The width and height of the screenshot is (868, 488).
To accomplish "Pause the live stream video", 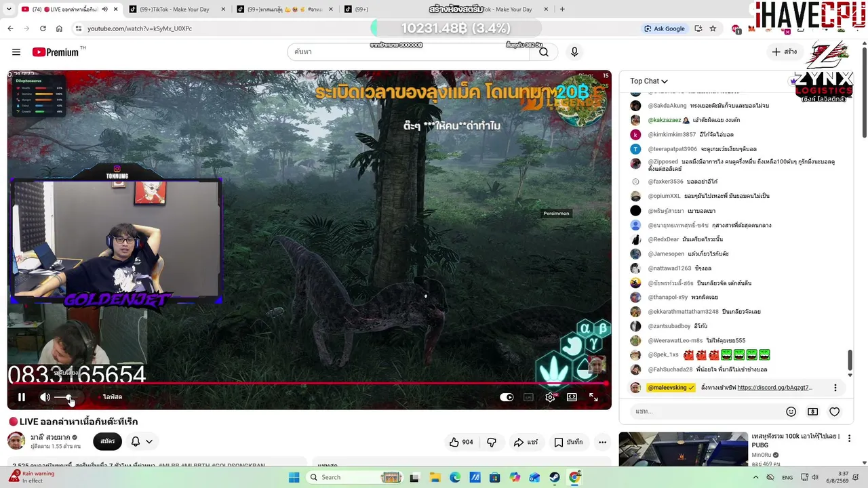I will pyautogui.click(x=22, y=397).
